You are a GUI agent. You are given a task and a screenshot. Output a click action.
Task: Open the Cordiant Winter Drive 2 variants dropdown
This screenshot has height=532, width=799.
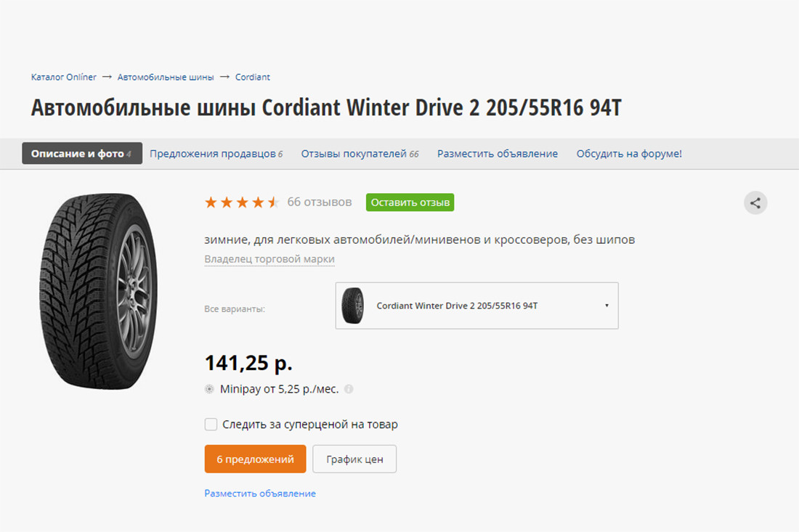[x=477, y=306]
